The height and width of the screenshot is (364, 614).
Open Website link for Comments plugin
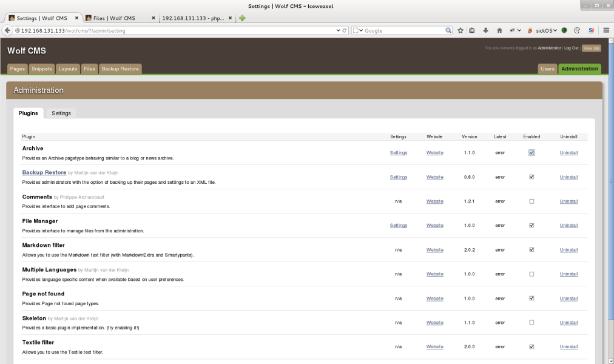tap(434, 201)
